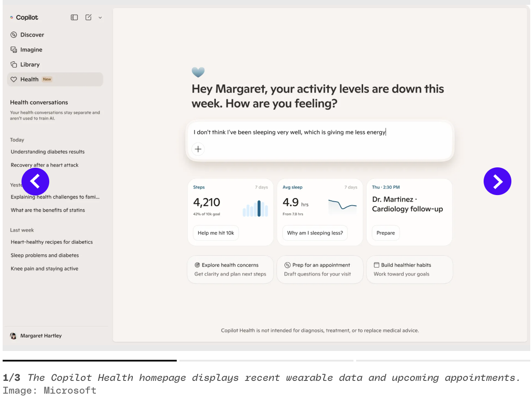The height and width of the screenshot is (398, 532).
Task: Click '42% of 10k goal' text
Action: coord(207,214)
